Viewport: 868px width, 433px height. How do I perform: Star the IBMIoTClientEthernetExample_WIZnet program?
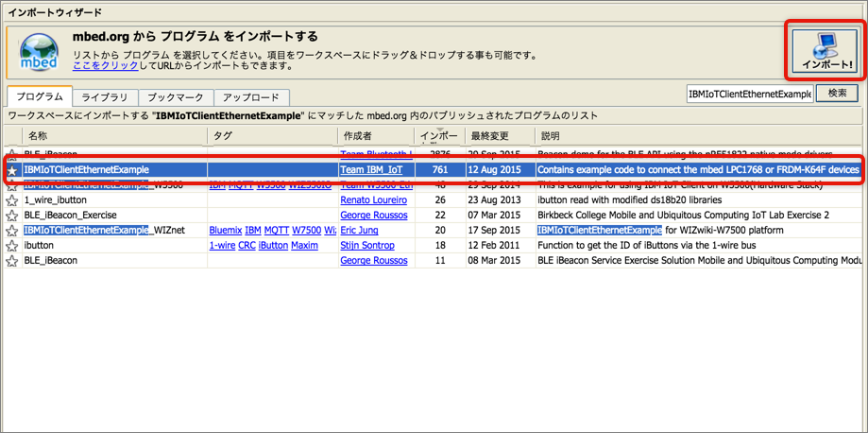tap(11, 230)
